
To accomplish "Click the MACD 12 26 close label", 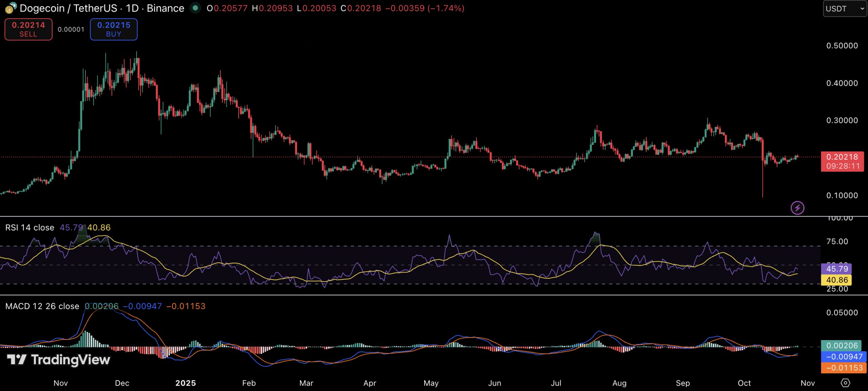I will (42, 306).
